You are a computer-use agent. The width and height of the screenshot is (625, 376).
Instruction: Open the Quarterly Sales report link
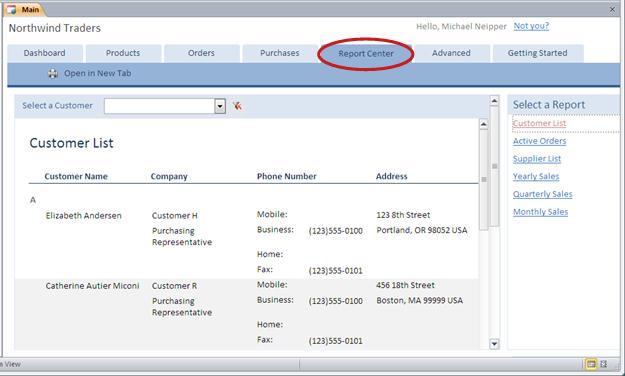542,194
